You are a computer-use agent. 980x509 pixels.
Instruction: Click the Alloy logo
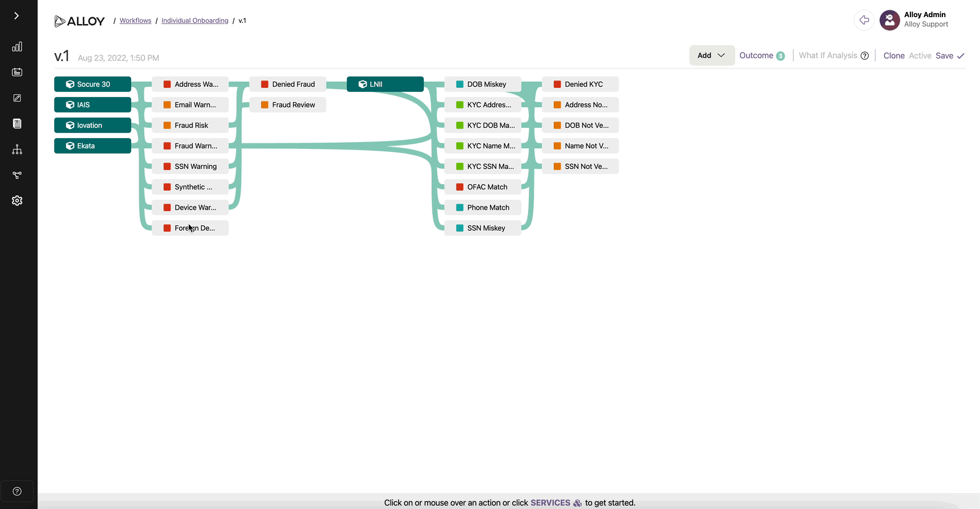pos(79,21)
